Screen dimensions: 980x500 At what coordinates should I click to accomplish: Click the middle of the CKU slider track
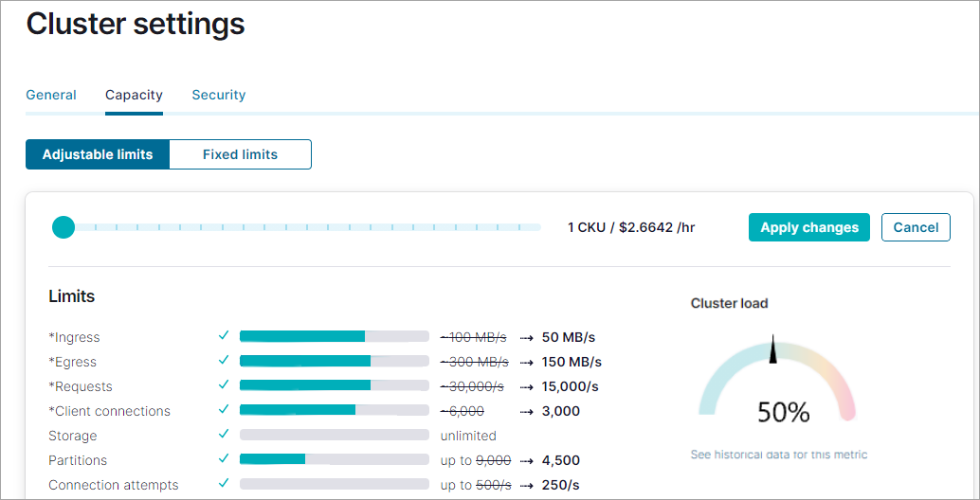pos(303,227)
